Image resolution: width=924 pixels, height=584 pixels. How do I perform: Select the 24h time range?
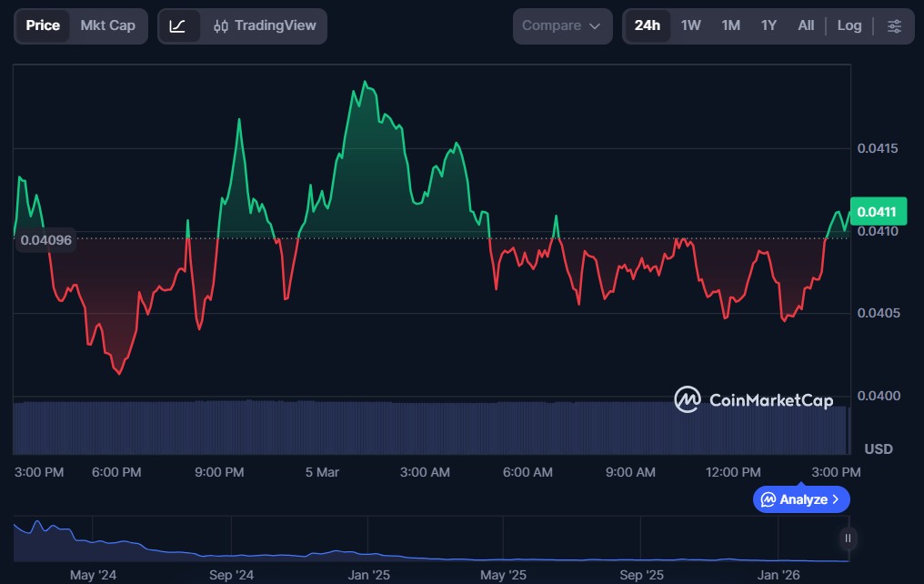click(647, 25)
